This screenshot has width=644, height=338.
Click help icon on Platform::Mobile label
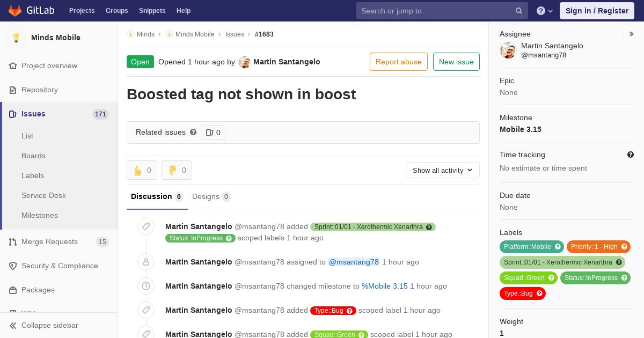[x=558, y=247]
